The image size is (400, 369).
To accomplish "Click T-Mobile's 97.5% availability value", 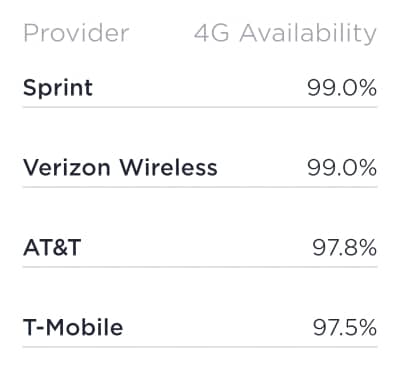I will coord(345,327).
